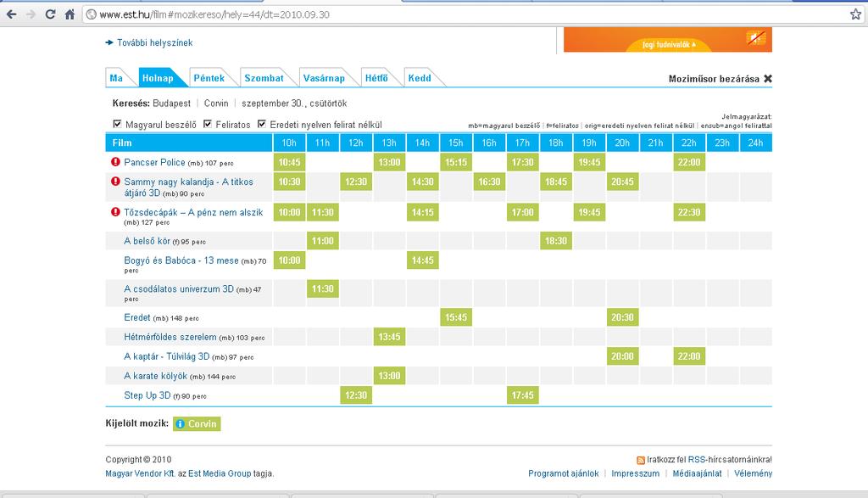Switch to the Szombat tab

click(x=264, y=78)
